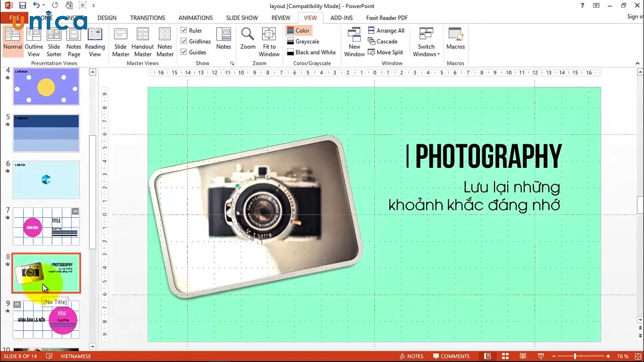Start slide show from status bar
The height and width of the screenshot is (362, 644).
coord(540,356)
